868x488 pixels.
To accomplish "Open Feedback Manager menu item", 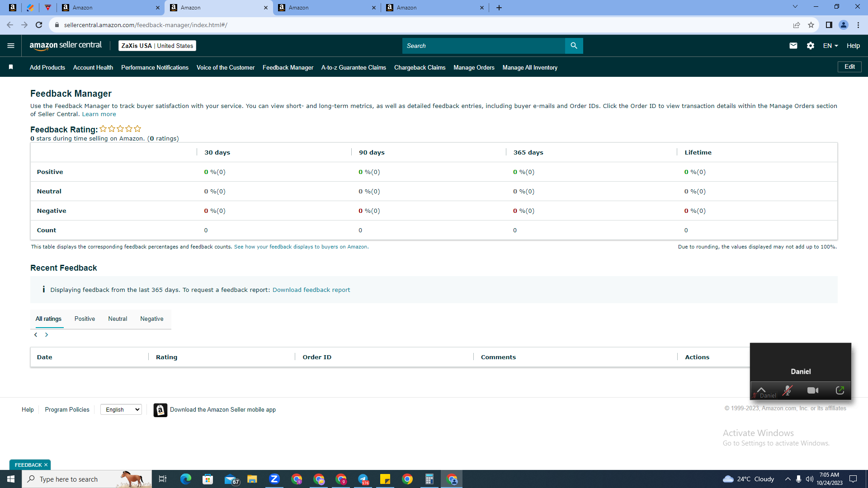I will tap(288, 67).
